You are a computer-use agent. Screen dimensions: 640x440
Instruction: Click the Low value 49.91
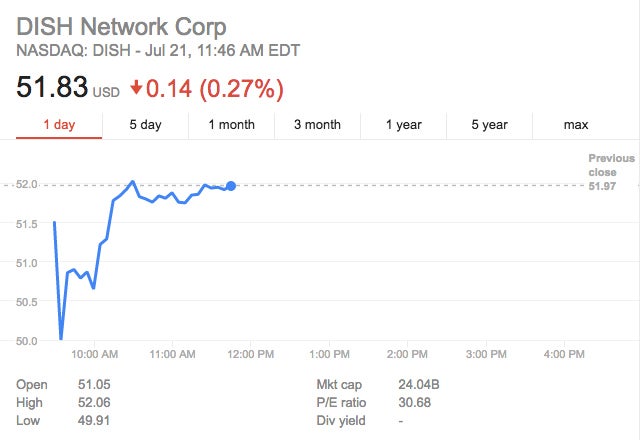[94, 420]
